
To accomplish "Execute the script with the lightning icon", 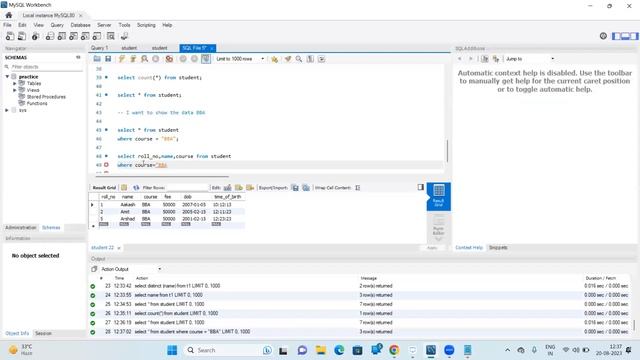I will pyautogui.click(x=122, y=59).
